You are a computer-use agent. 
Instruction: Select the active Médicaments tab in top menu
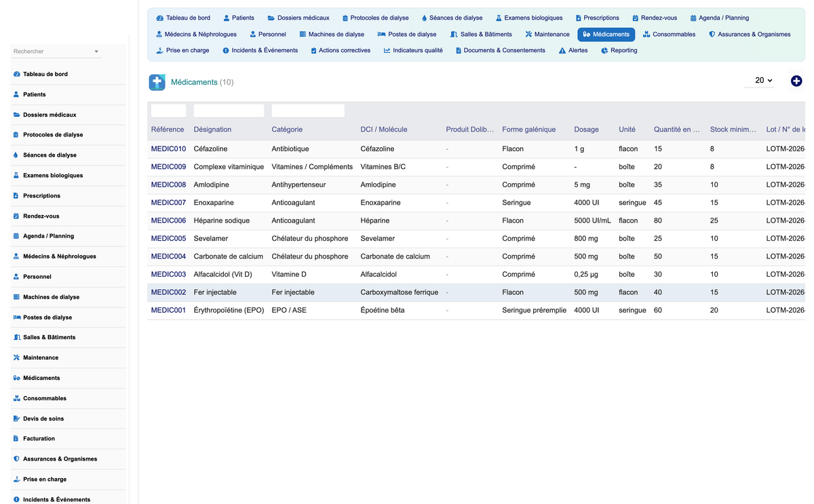(606, 34)
